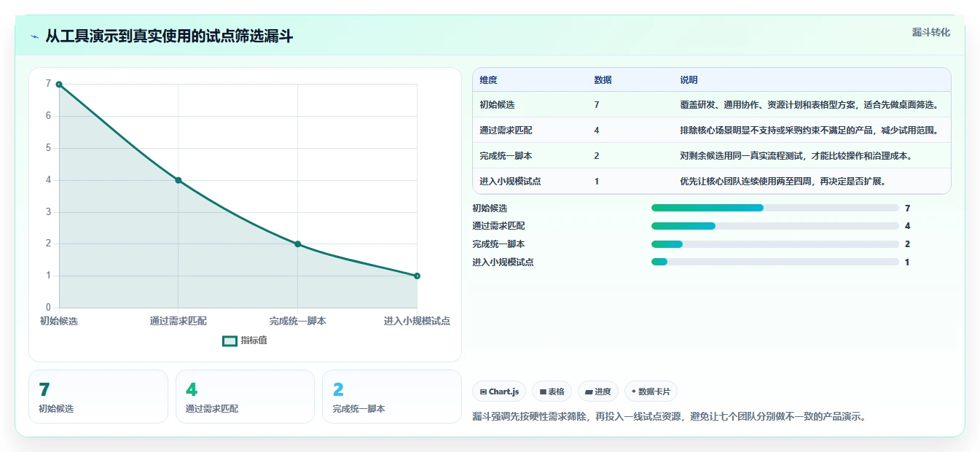Viewport: 980px width, 452px height.
Task: Open the 通过需求匹配 stat card showing 4
Action: [x=245, y=397]
